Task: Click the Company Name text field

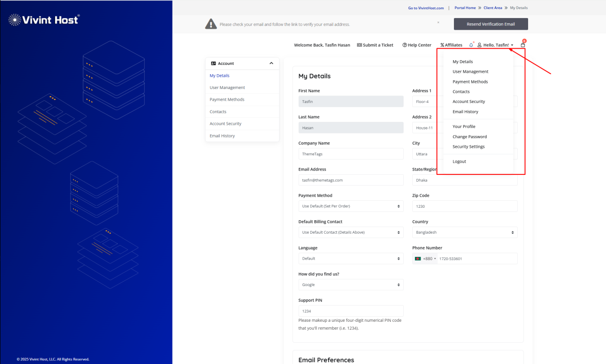Action: [351, 154]
